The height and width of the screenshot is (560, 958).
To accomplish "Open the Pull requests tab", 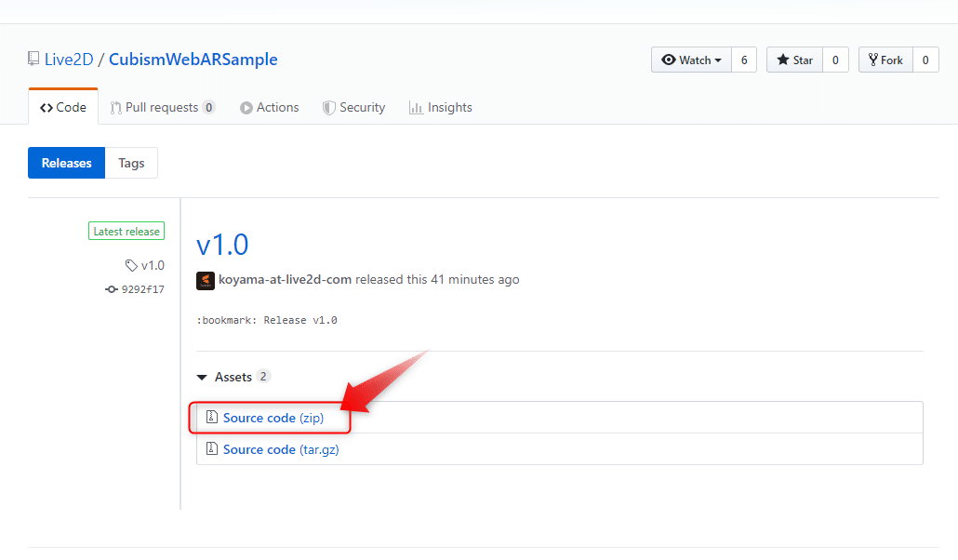I will [x=162, y=108].
